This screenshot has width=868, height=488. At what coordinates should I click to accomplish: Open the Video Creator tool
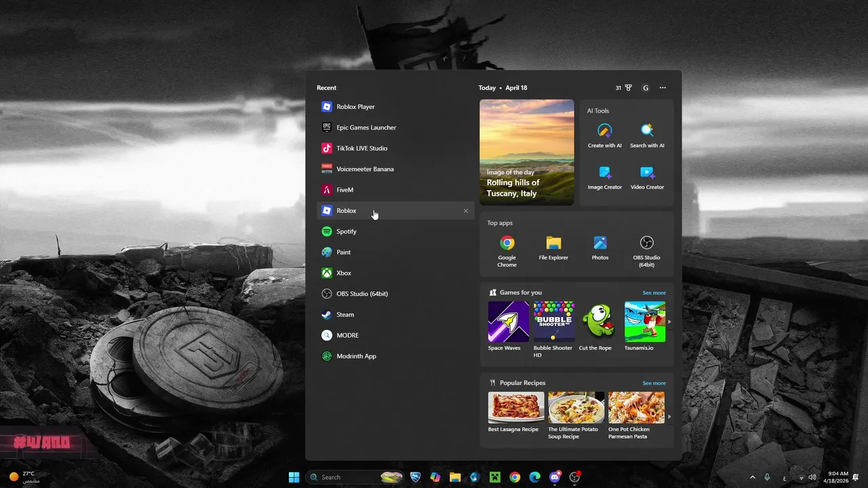click(x=647, y=178)
